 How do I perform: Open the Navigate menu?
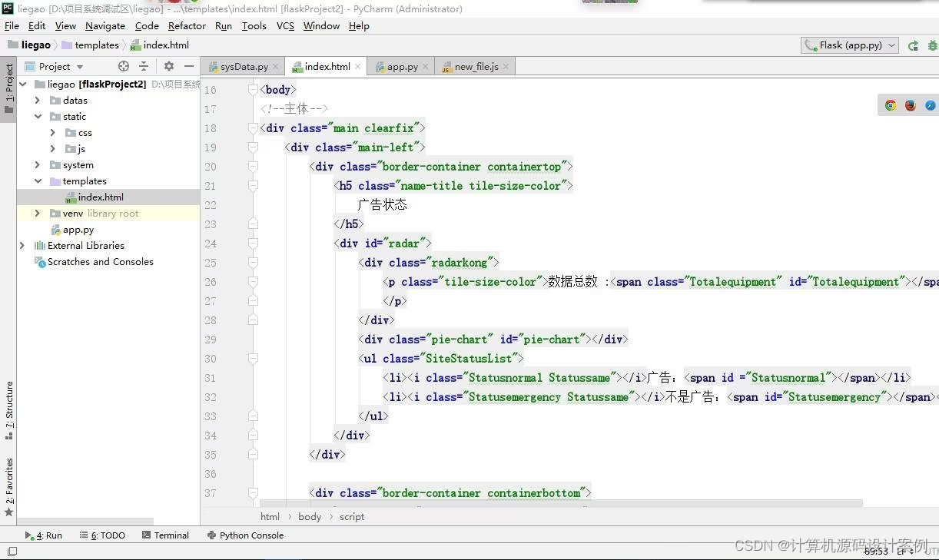(105, 25)
